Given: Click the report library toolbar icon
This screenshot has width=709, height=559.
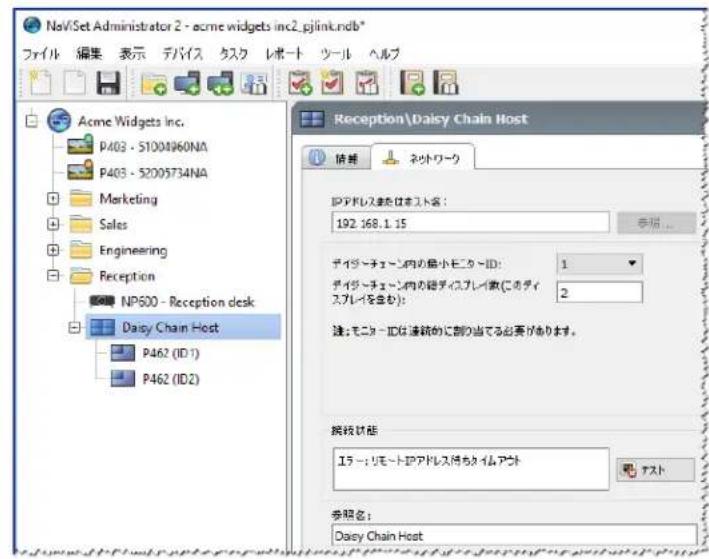Looking at the screenshot, I should click(x=446, y=82).
